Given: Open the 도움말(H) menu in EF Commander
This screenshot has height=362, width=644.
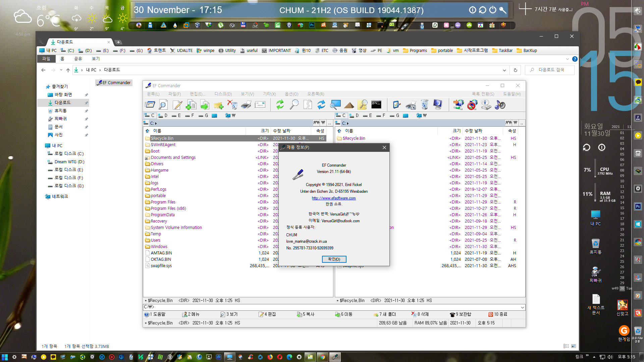Looking at the screenshot, I should [512, 94].
